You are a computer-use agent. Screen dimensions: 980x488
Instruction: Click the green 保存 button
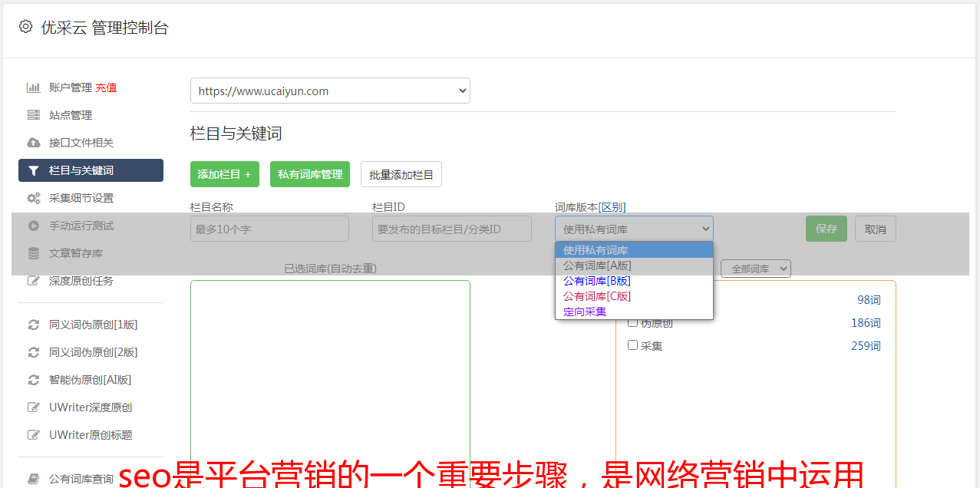tap(827, 229)
